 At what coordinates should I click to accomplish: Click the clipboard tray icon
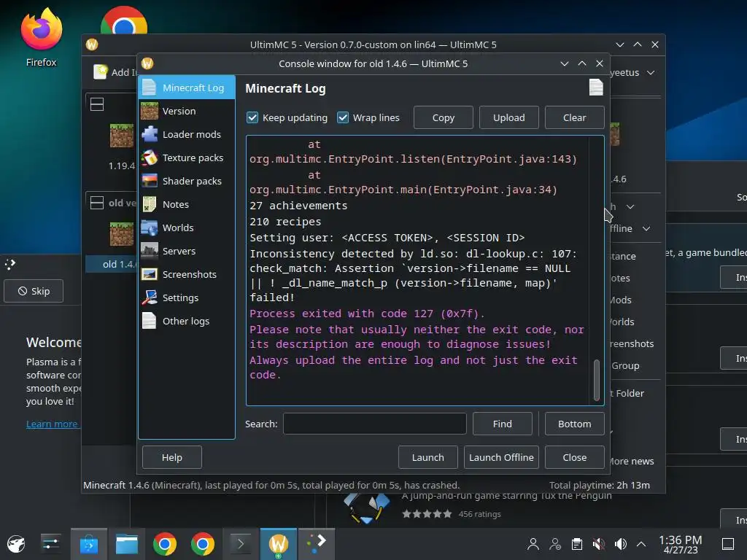tap(577, 544)
